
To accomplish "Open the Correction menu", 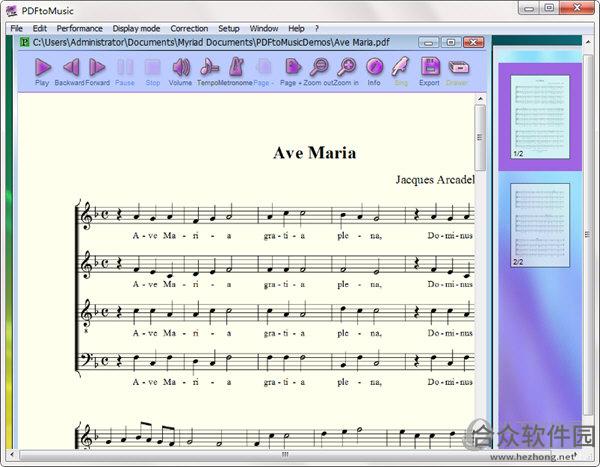I will tap(189, 29).
